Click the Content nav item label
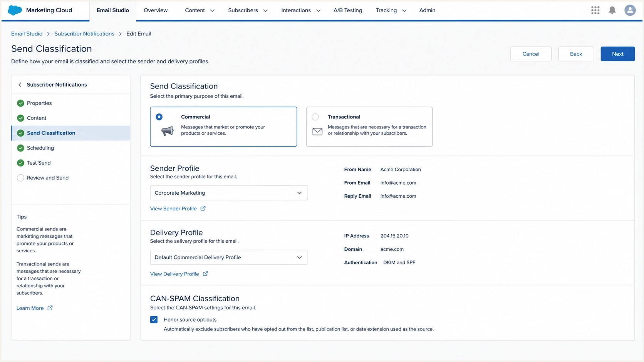The height and width of the screenshot is (362, 644). tap(195, 10)
